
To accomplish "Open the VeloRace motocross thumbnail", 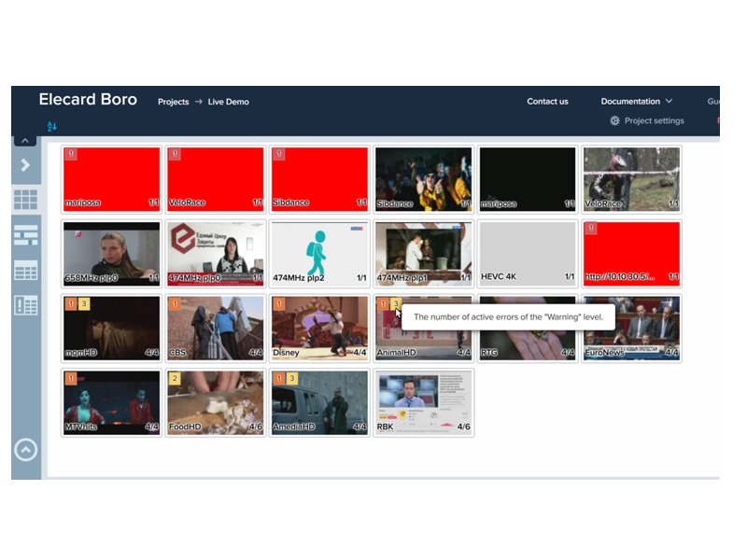I will pos(631,179).
